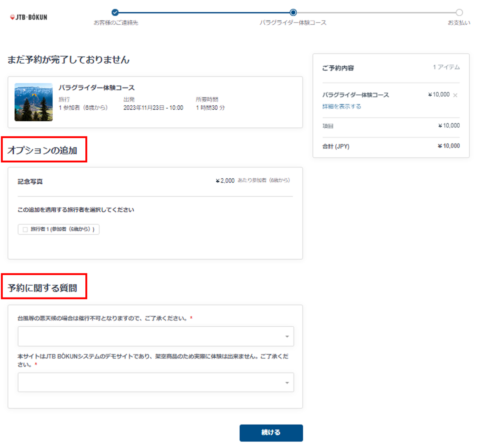Click the paraglider course thumbnail image
Screen dimensions: 478x448
tap(34, 102)
